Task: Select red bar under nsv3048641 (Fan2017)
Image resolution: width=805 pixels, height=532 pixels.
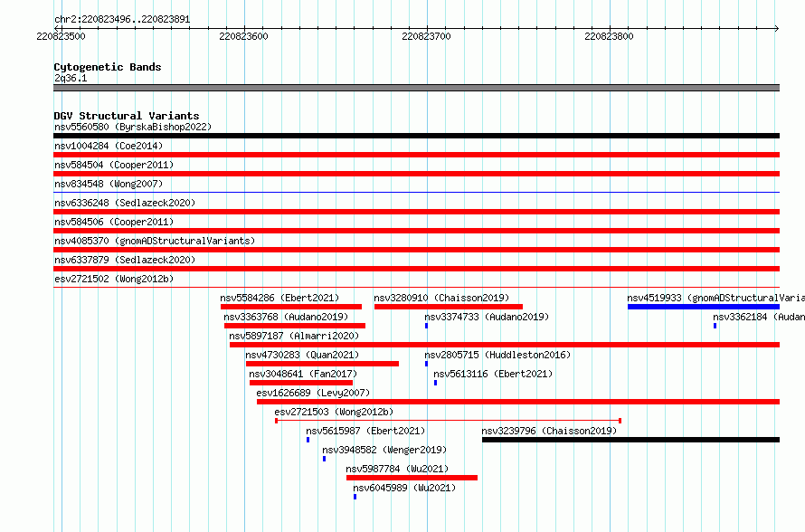Action: 301,383
